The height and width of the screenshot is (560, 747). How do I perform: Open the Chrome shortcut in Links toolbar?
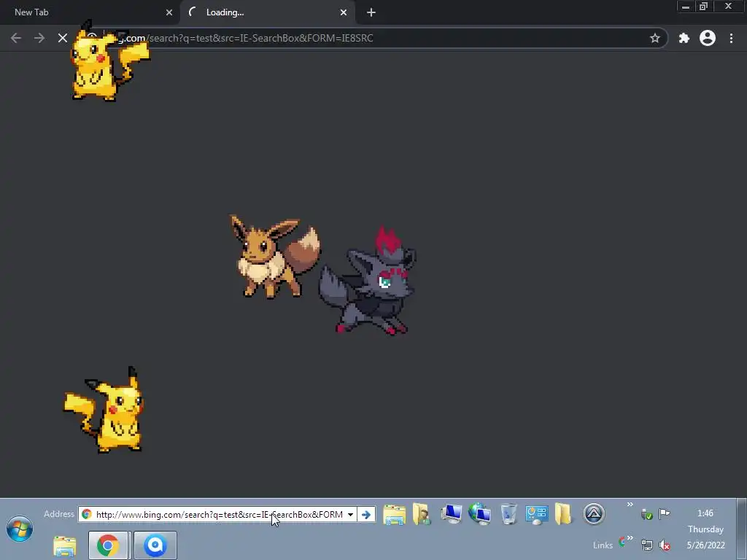[622, 542]
